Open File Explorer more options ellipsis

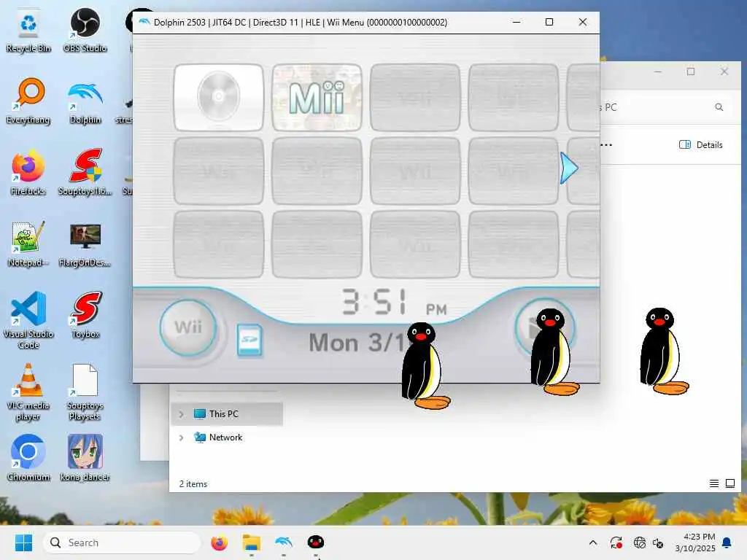click(x=606, y=145)
